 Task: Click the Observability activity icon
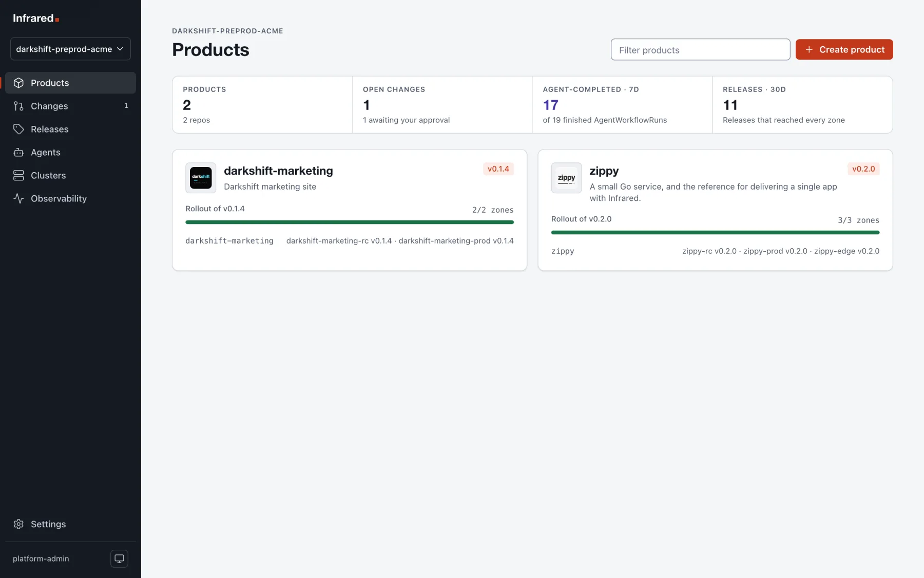18,198
